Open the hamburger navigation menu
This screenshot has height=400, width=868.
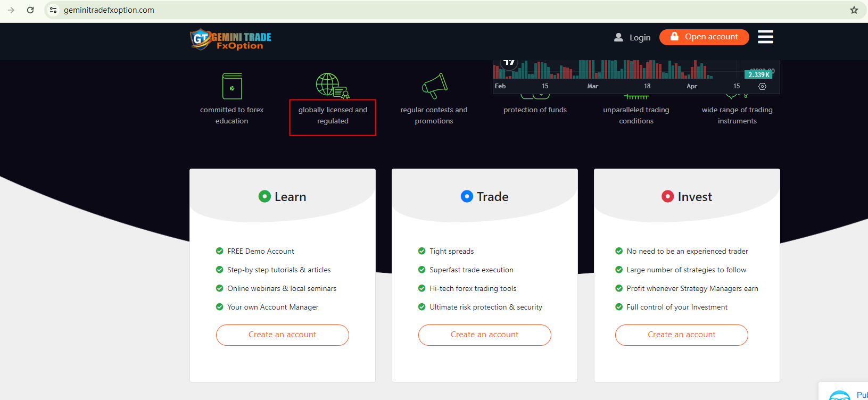pyautogui.click(x=765, y=37)
